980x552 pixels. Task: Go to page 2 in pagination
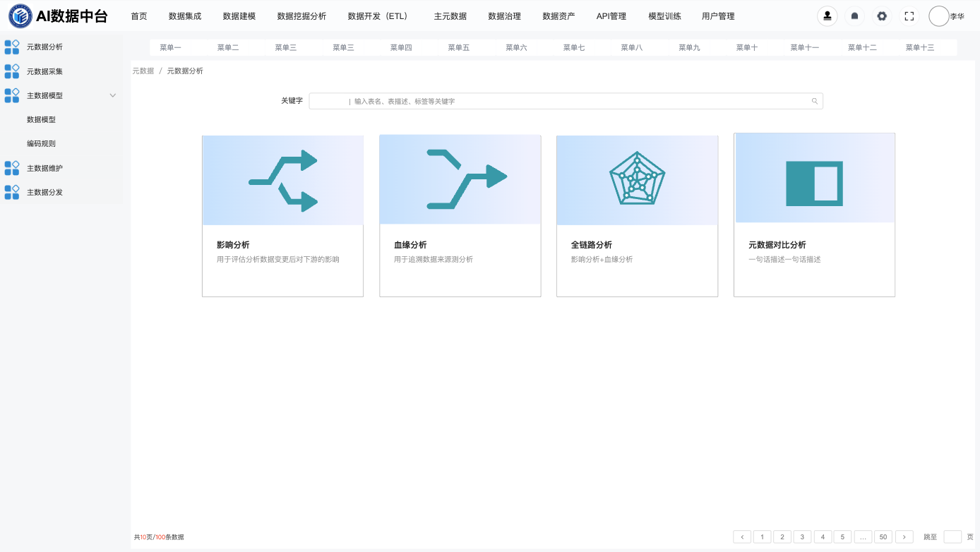click(x=782, y=537)
